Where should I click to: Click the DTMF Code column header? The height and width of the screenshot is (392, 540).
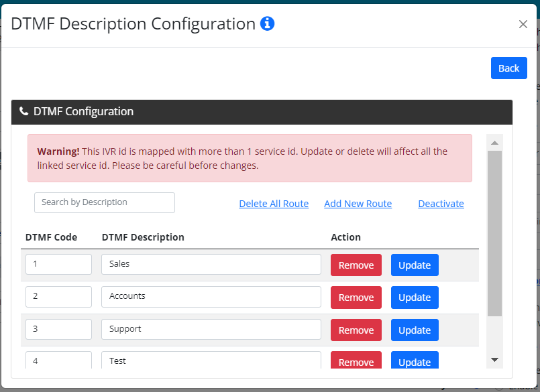click(x=51, y=237)
